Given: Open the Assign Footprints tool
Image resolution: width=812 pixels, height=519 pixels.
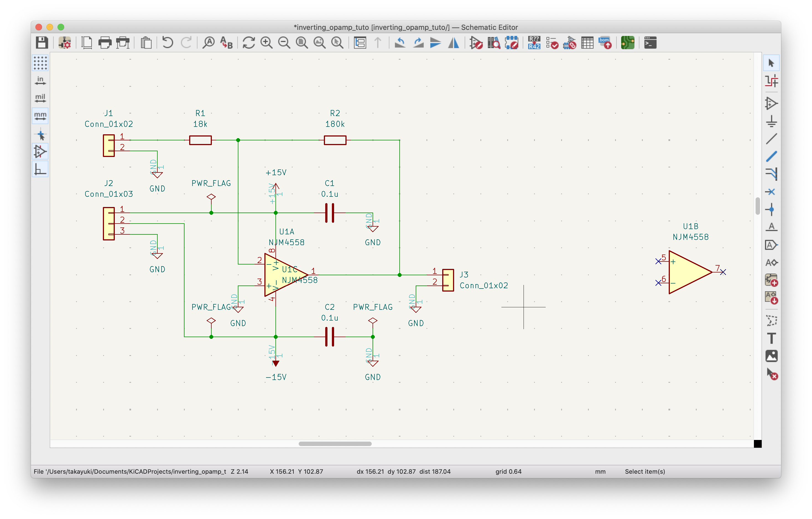Looking at the screenshot, I should click(570, 43).
